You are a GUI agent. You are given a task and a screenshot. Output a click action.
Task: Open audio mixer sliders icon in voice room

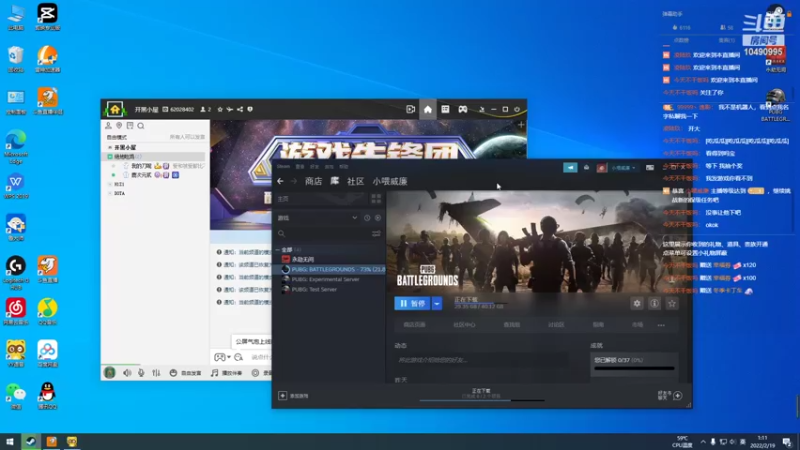(156, 373)
